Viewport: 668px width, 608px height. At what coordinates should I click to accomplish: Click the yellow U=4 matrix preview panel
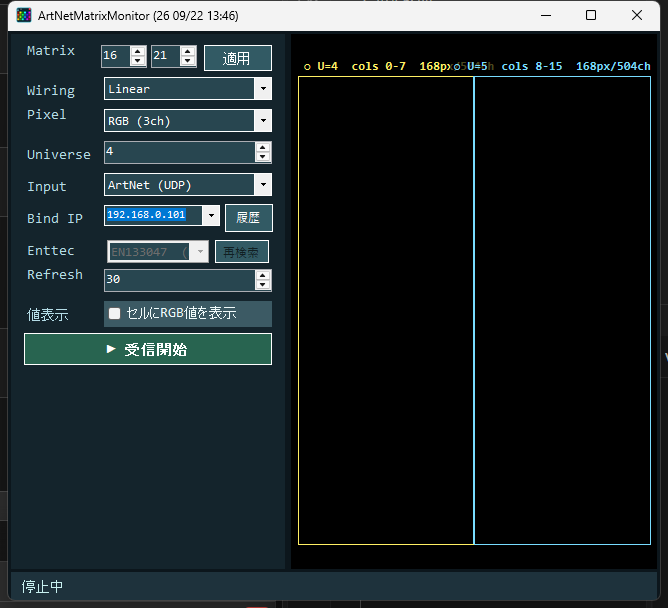386,310
